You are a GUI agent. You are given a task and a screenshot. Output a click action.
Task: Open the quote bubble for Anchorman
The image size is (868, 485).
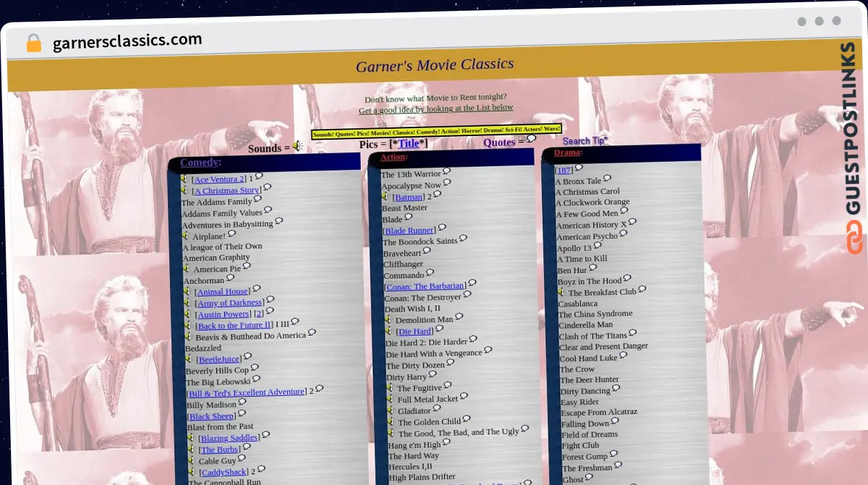tap(230, 277)
